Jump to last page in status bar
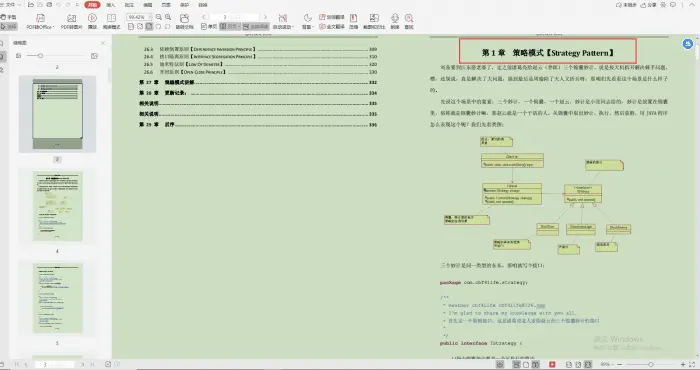The width and height of the screenshot is (700, 370). pyautogui.click(x=92, y=365)
